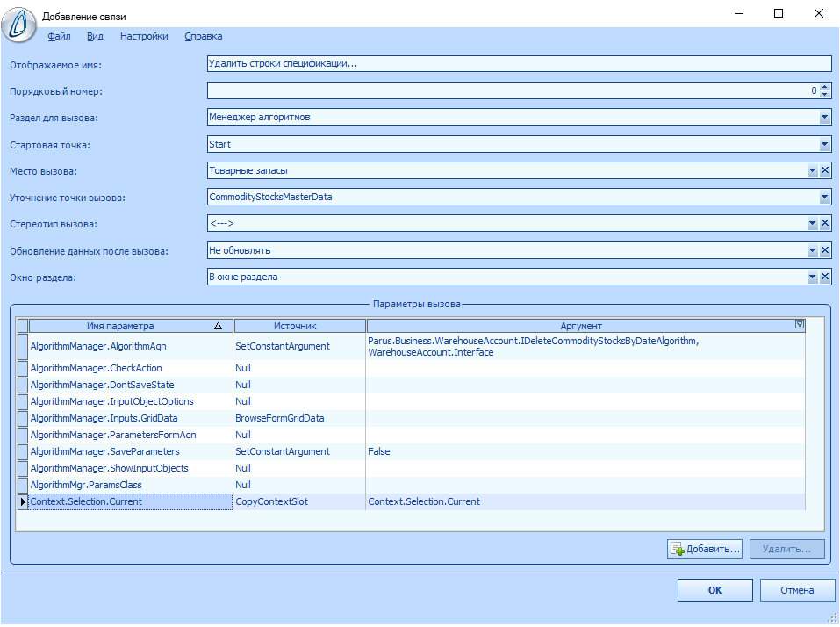Clear the Стереотип вызова field with X
Screen dimensions: 840x627
coord(824,223)
